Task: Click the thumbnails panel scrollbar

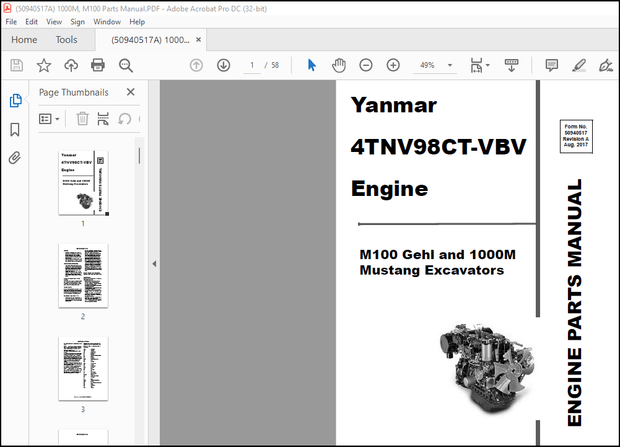Action: 139,155
